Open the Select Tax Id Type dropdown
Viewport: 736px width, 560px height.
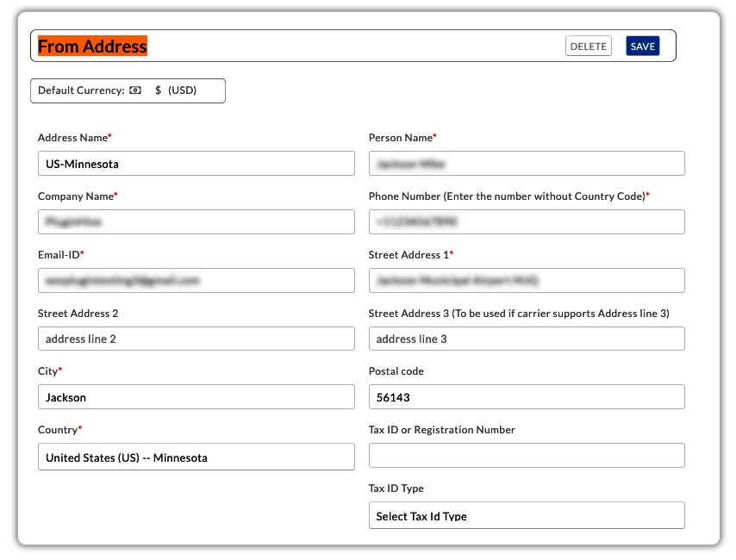527,515
